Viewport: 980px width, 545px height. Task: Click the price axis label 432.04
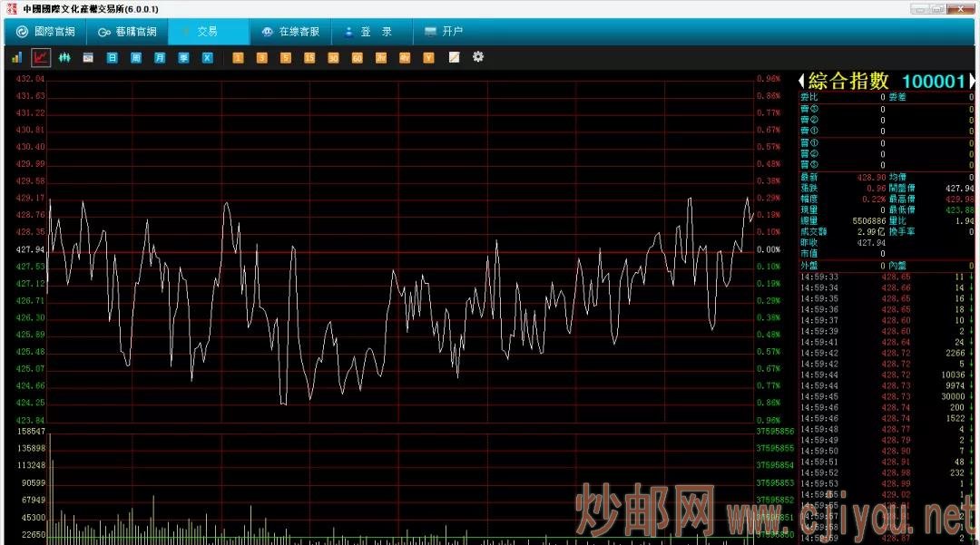[x=31, y=79]
